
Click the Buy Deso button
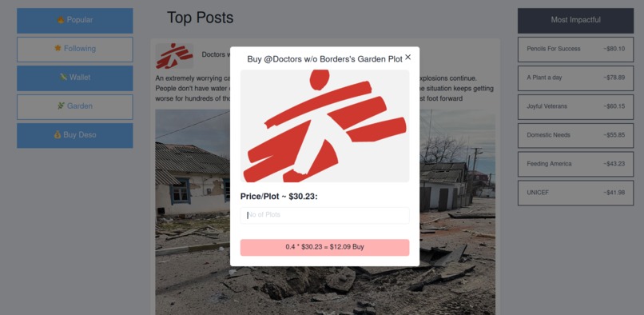(x=75, y=135)
